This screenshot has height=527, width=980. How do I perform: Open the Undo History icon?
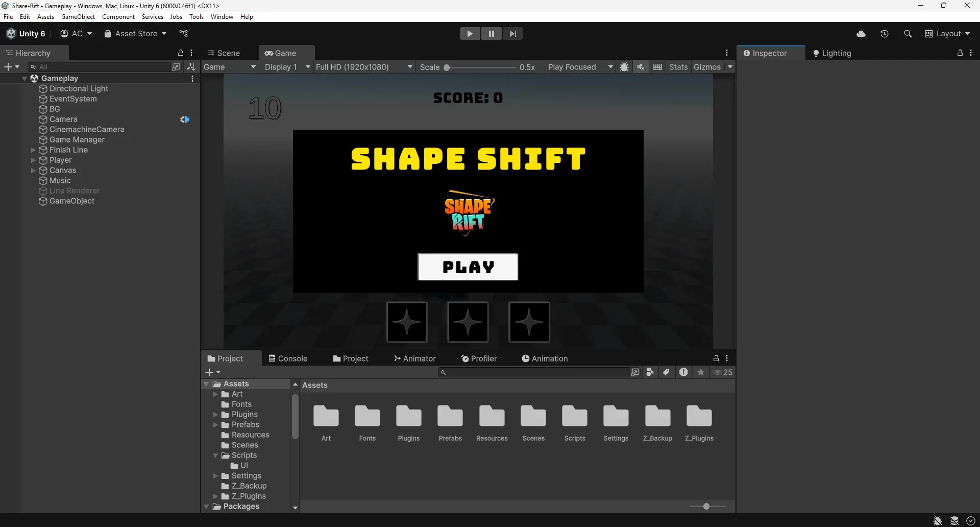coord(885,34)
